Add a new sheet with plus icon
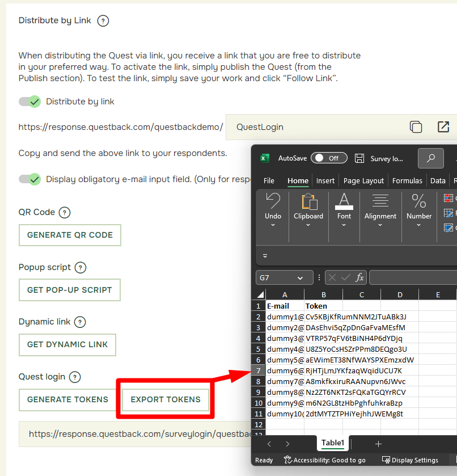The height and width of the screenshot is (476, 457). click(x=378, y=444)
